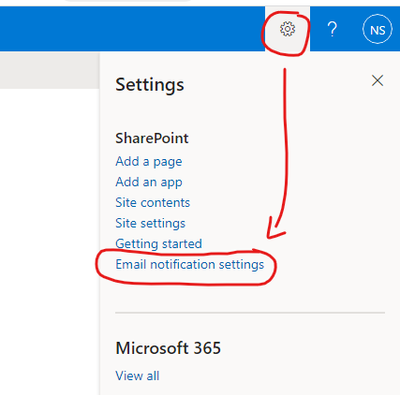Open the Help question mark icon
This screenshot has width=400, height=395.
(332, 29)
